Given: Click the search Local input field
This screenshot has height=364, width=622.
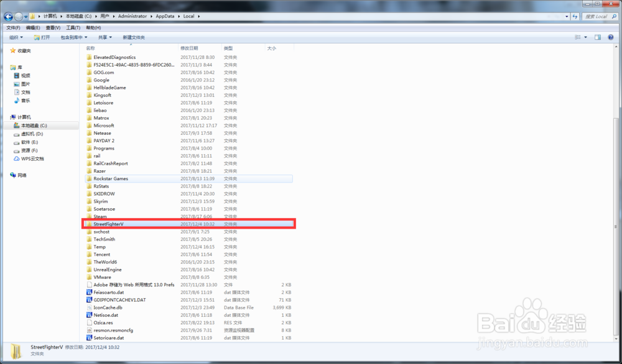Looking at the screenshot, I should [x=598, y=16].
